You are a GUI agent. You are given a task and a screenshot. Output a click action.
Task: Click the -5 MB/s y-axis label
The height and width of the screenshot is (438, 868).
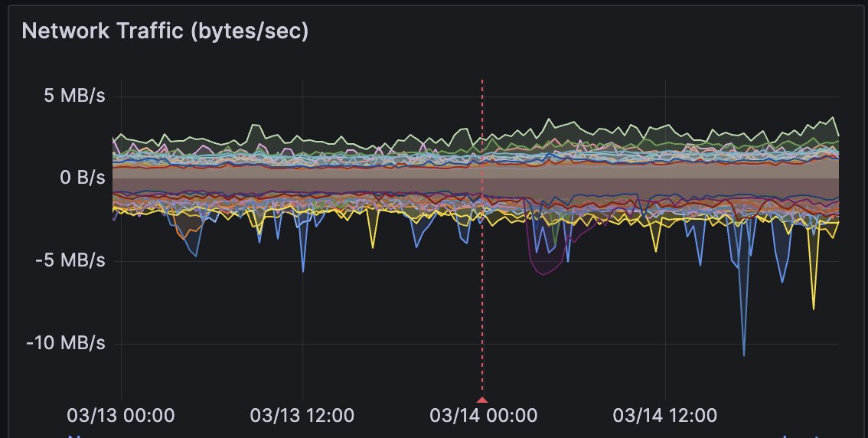[x=70, y=260]
